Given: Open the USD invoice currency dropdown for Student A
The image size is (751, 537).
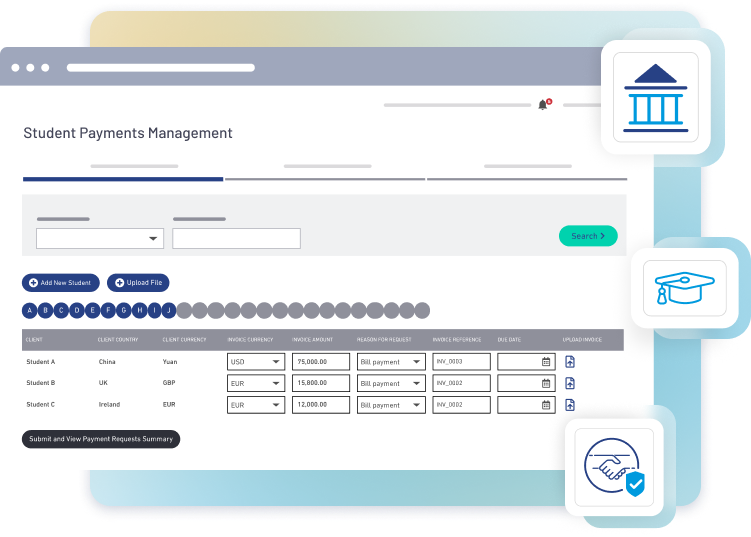Looking at the screenshot, I should tap(256, 362).
